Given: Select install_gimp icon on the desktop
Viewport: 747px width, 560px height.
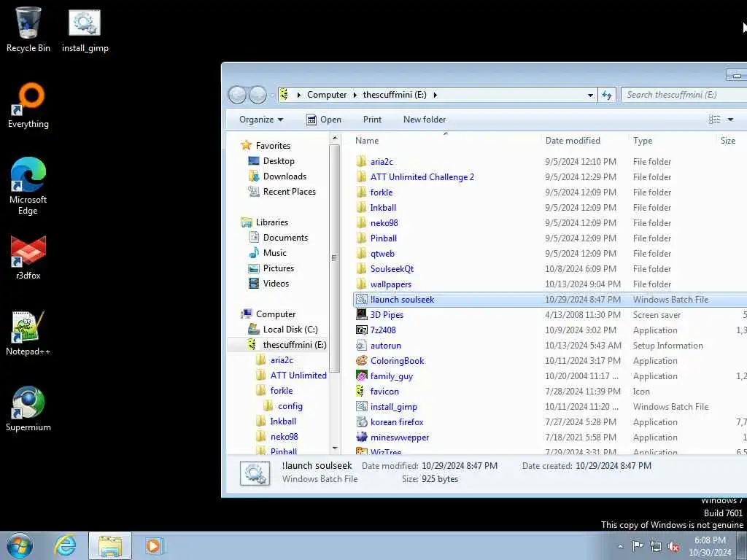Looking at the screenshot, I should [85, 31].
